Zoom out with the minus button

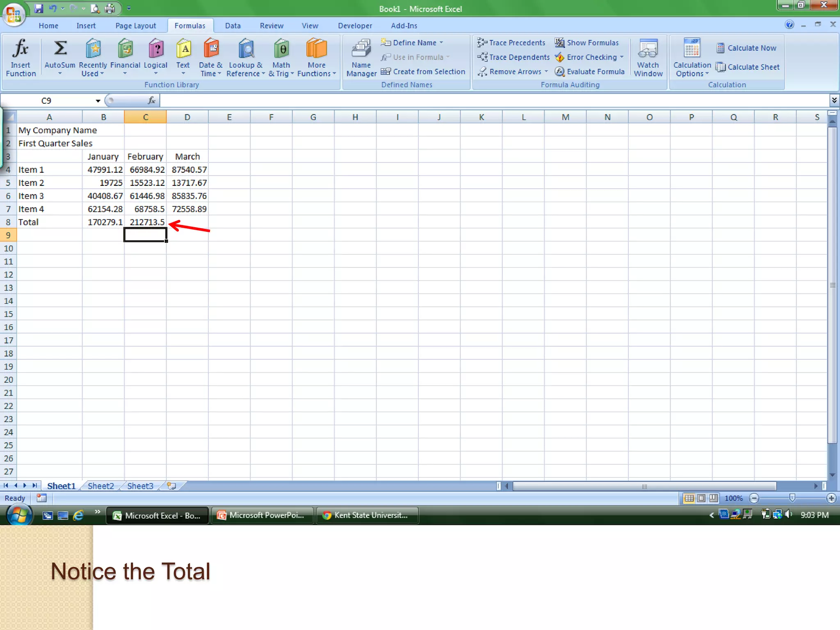(754, 498)
